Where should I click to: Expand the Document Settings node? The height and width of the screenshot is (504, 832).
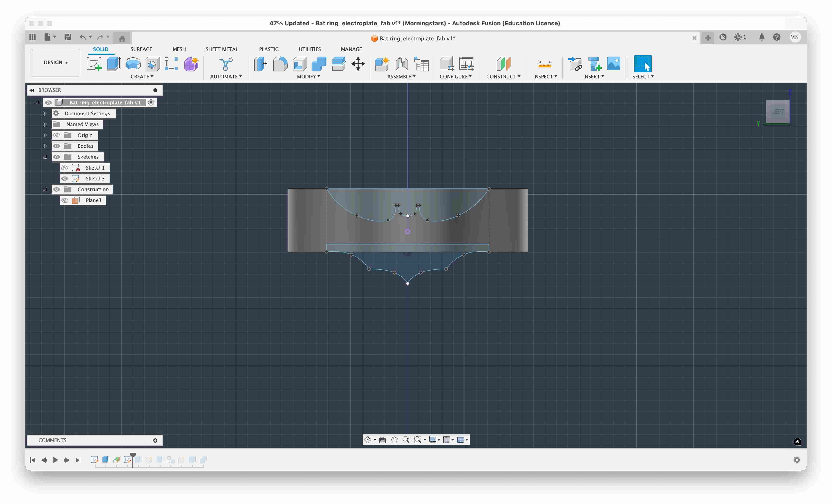(x=45, y=113)
